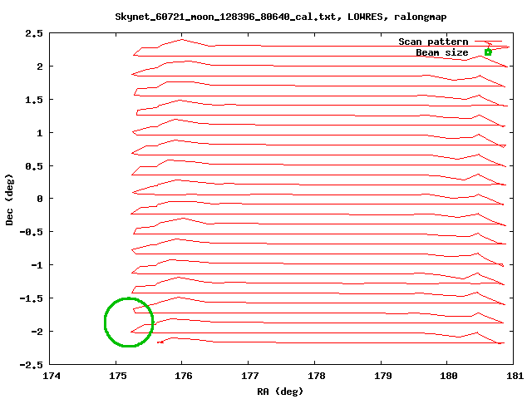
Task: Click the RA axis tick label 181
Action: (515, 376)
